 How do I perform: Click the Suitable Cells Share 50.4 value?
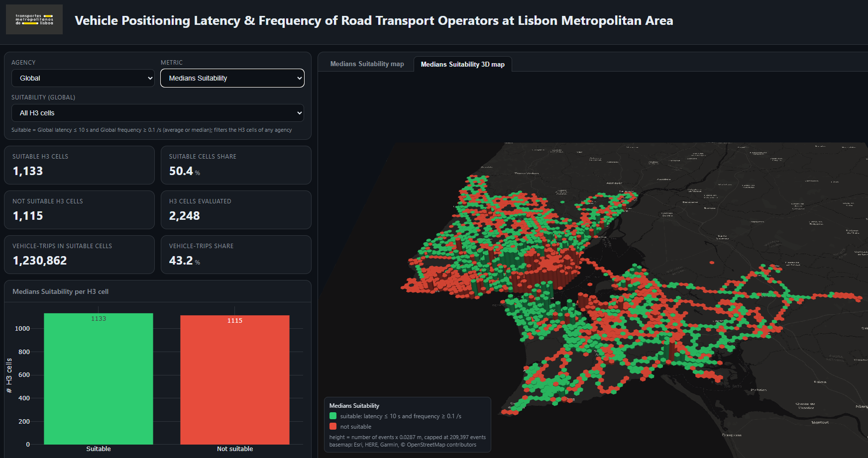coord(181,171)
